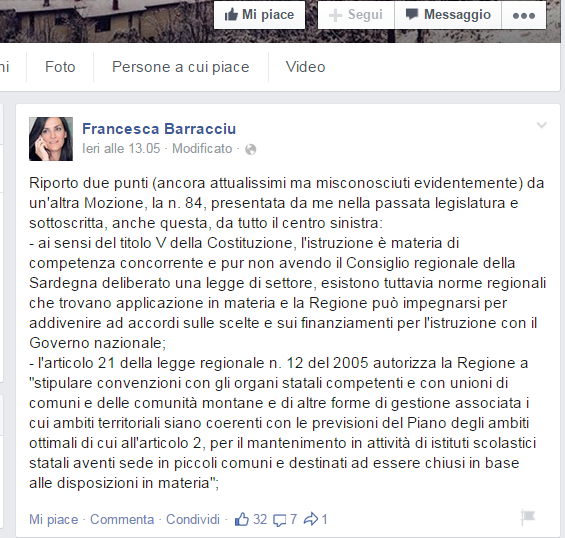This screenshot has height=538, width=565.
Task: Click the globe public-visibility icon
Action: click(x=250, y=149)
